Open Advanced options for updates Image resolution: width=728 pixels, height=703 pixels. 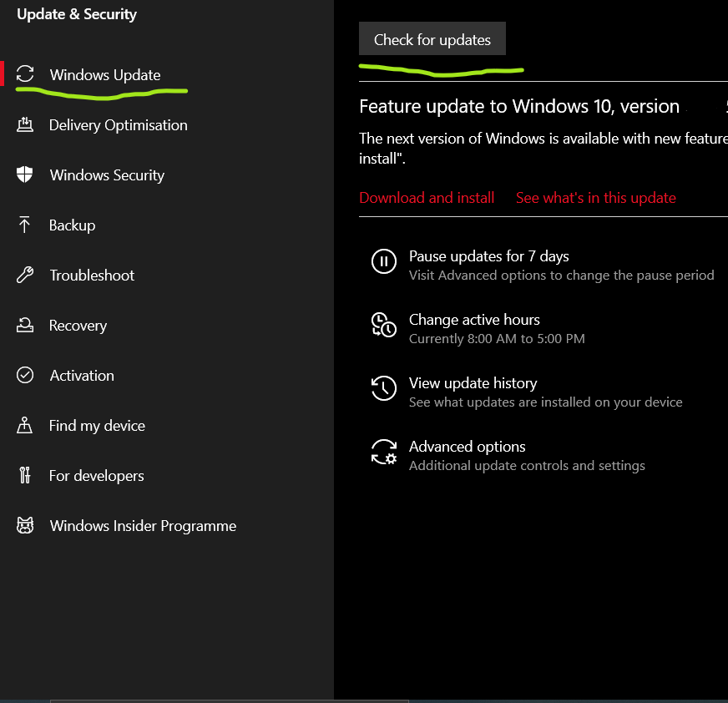click(467, 447)
